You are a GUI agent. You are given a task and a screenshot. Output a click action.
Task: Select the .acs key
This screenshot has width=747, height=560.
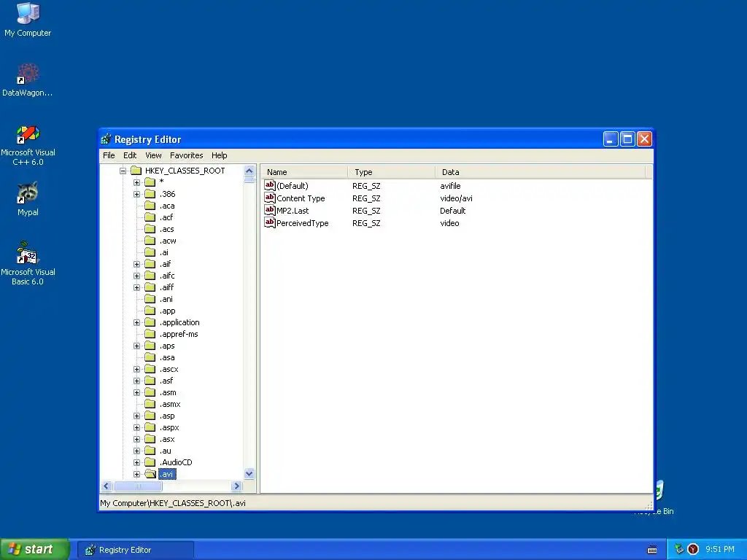coord(167,229)
